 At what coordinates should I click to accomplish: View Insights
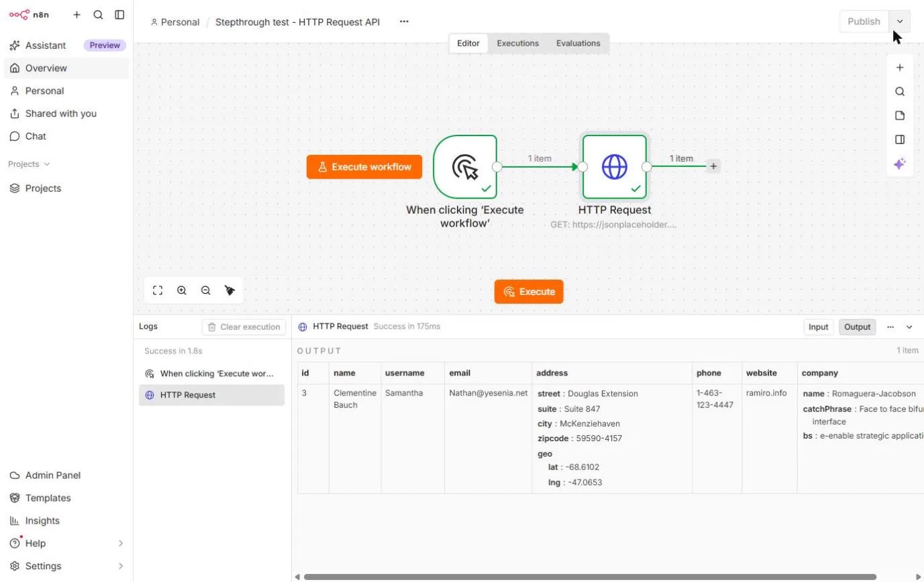click(x=66, y=521)
